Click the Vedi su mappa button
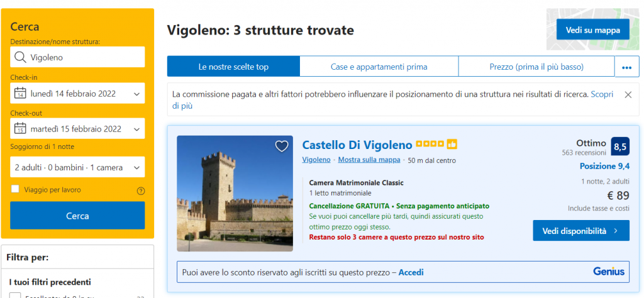Screen dimensions: 644x298 [592, 30]
